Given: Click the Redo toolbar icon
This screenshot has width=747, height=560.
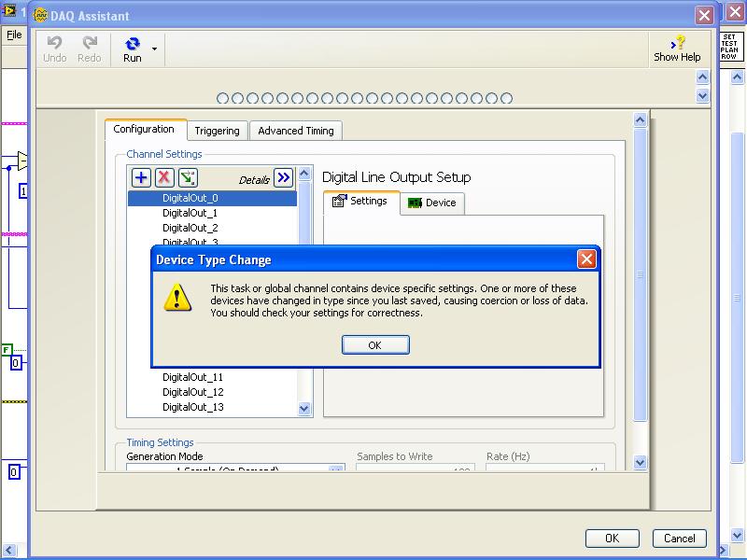Looking at the screenshot, I should click(89, 49).
